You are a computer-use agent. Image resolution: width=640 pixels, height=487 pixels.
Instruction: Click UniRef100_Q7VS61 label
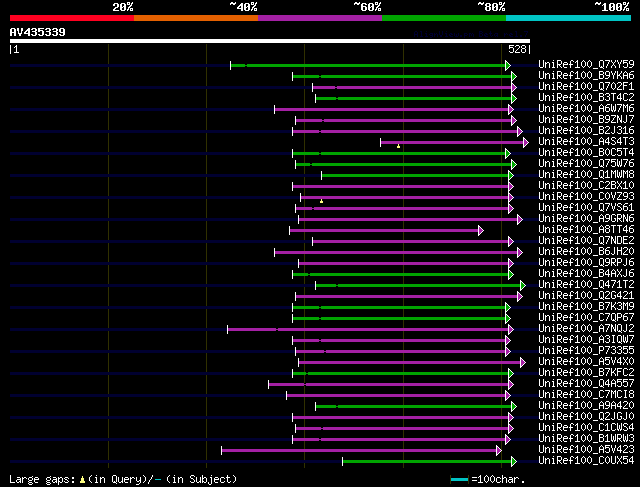tap(586, 208)
